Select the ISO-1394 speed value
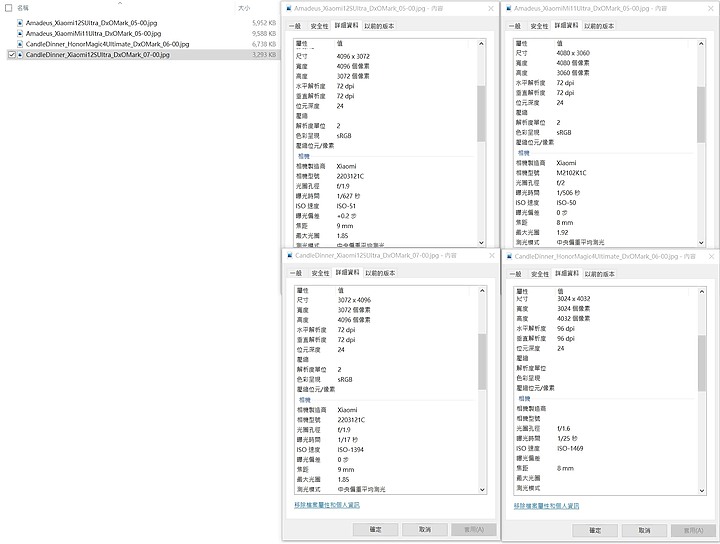The image size is (720, 544). [x=350, y=449]
